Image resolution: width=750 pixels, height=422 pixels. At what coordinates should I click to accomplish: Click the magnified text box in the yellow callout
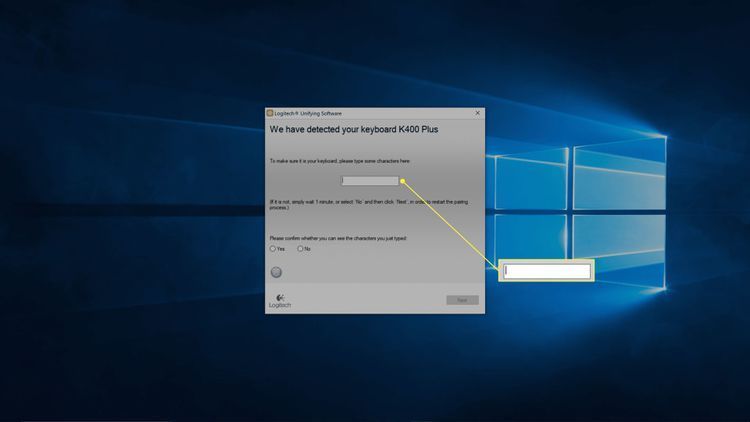(546, 271)
